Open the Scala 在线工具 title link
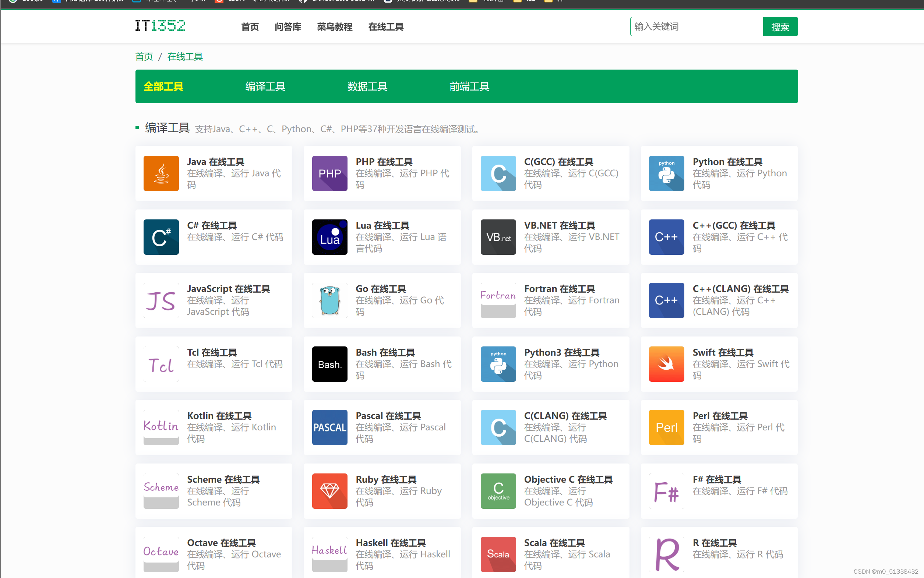Viewport: 924px width, 578px height. click(554, 543)
